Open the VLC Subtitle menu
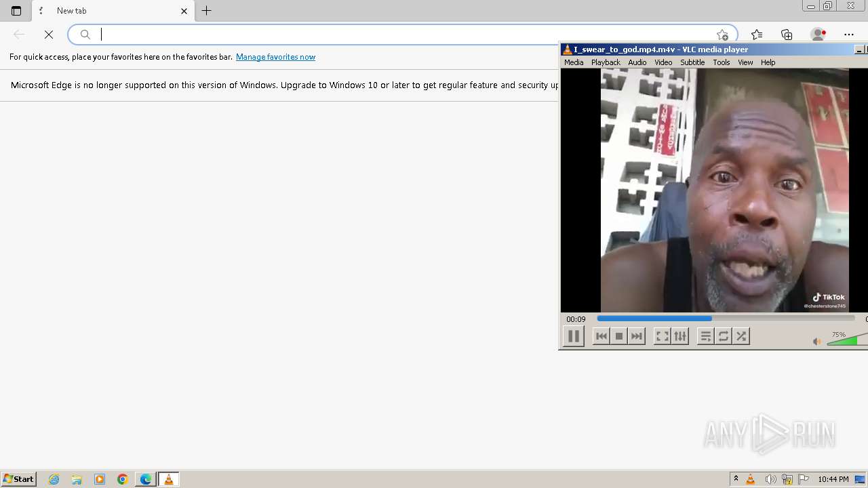 692,62
